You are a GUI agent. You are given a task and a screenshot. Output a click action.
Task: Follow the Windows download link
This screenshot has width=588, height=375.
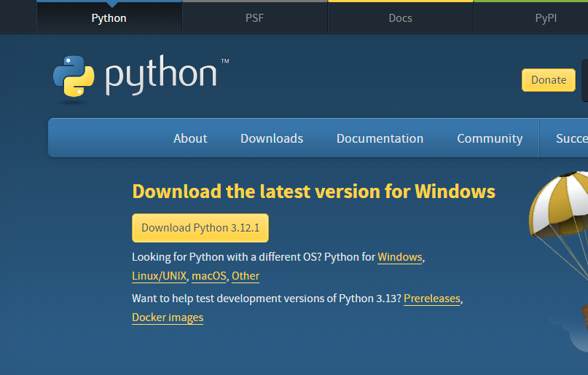pos(400,257)
